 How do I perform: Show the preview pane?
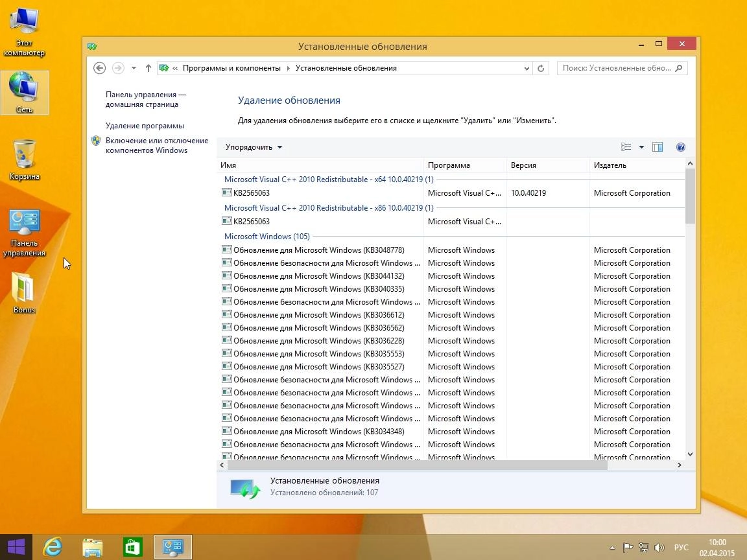[658, 147]
